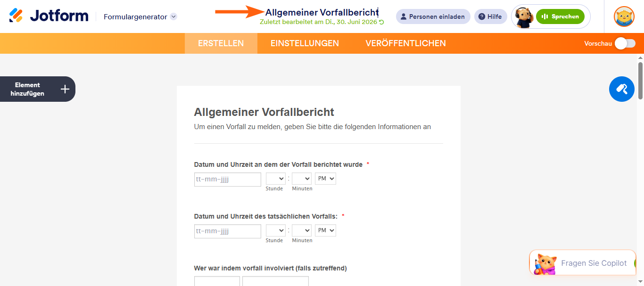Click the vertical page scrollbar
The height and width of the screenshot is (286, 644).
640,80
